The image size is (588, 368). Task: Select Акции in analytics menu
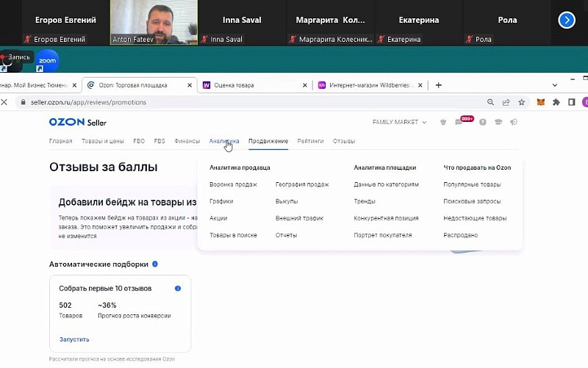coord(218,218)
